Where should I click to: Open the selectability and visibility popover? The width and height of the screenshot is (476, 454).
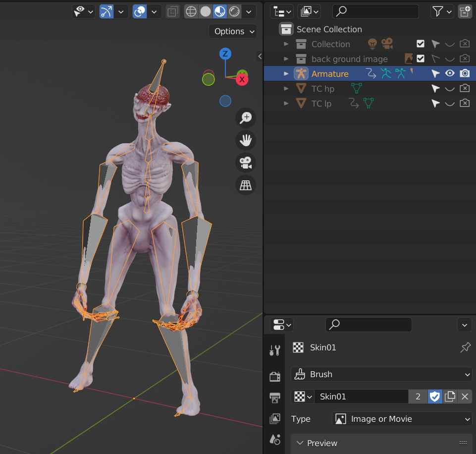(x=84, y=11)
